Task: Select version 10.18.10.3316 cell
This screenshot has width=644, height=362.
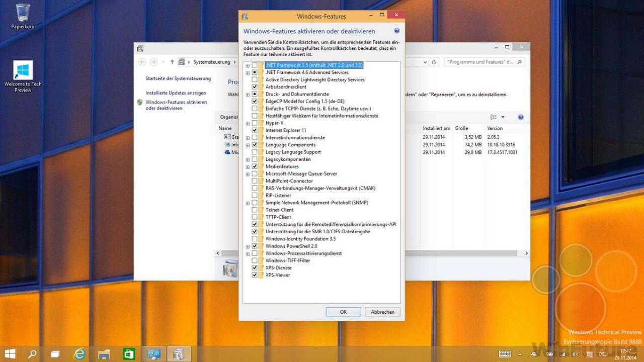Action: (501, 145)
